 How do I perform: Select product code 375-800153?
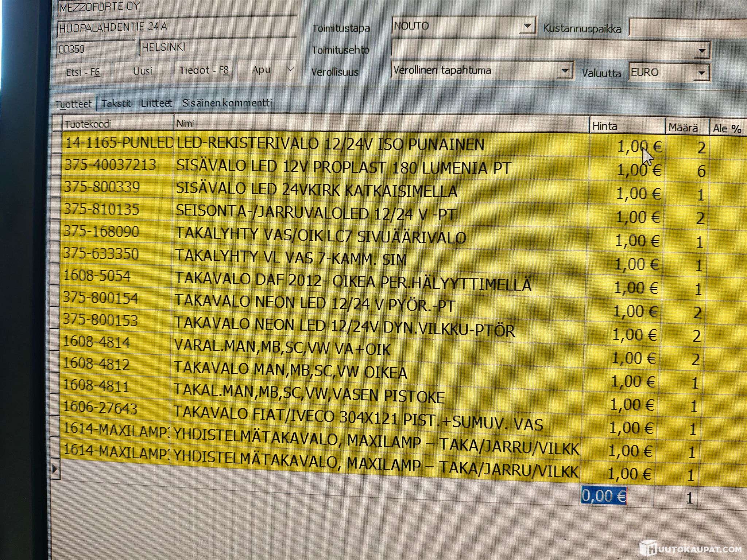(x=101, y=320)
